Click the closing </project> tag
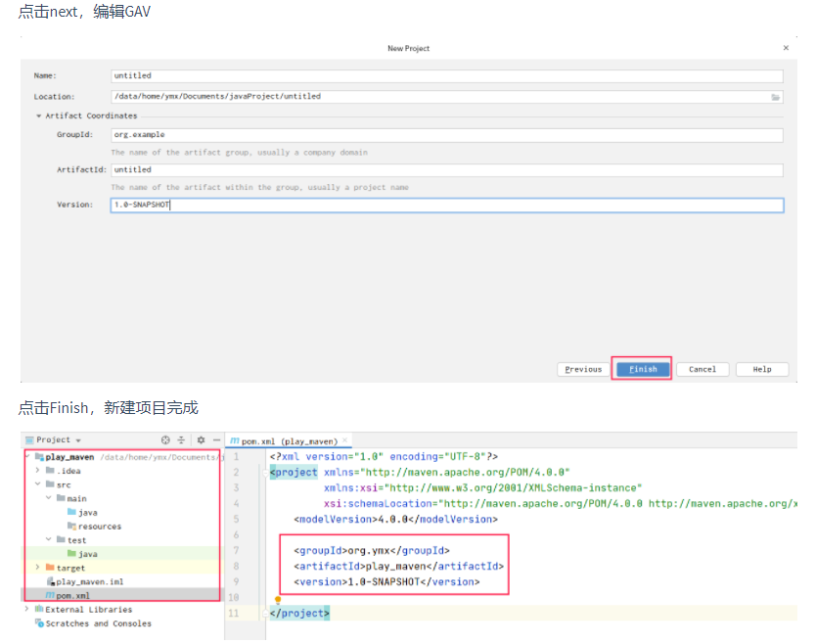The width and height of the screenshot is (816, 644). pyautogui.click(x=299, y=614)
